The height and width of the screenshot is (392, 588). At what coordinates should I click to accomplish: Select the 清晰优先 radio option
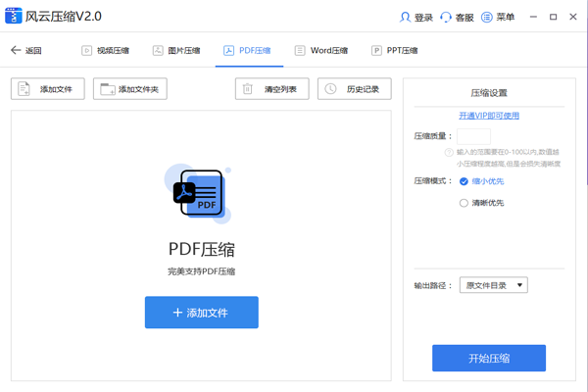[x=464, y=203]
